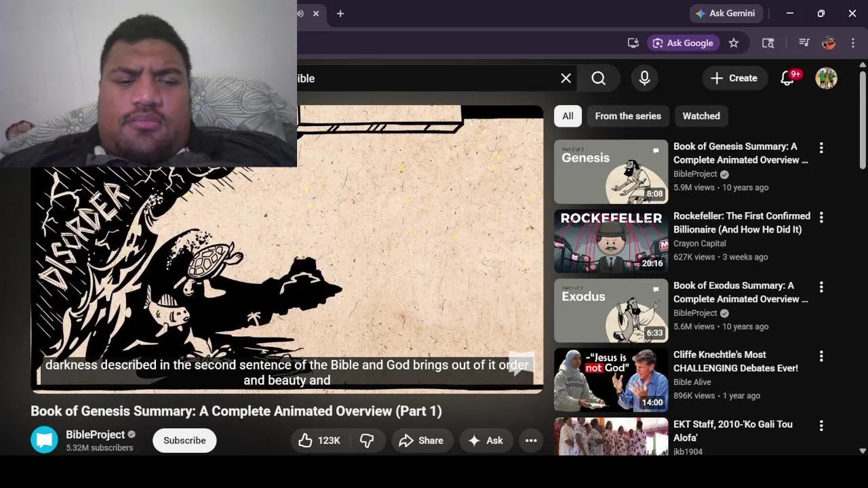Image resolution: width=868 pixels, height=488 pixels.
Task: Click the Bible Alive channel name
Action: [x=692, y=382]
